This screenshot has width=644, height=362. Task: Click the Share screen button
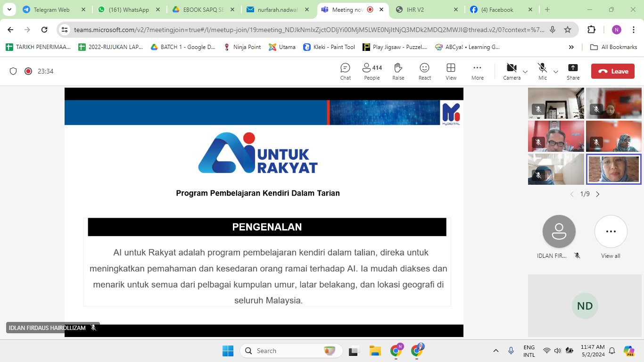point(573,72)
